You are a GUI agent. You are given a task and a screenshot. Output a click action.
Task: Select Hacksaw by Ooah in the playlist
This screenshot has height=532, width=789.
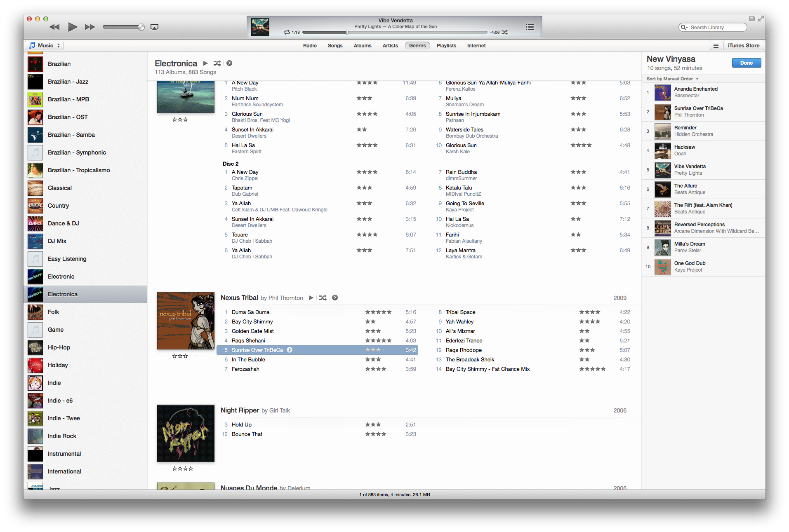(704, 150)
